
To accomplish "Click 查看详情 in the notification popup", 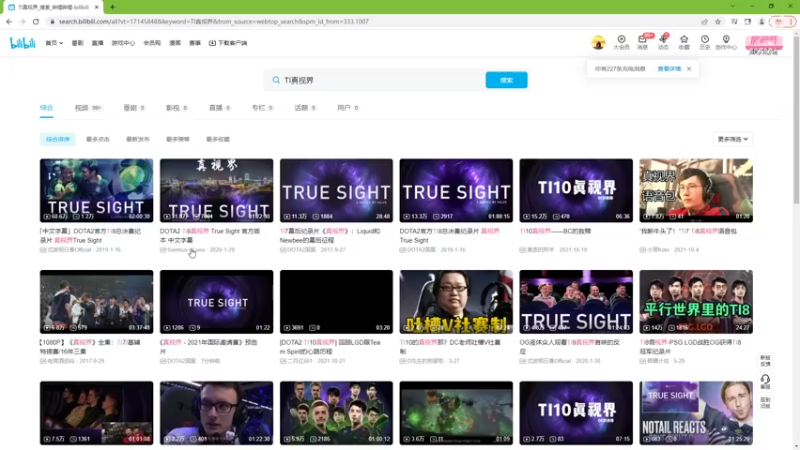I will [669, 69].
